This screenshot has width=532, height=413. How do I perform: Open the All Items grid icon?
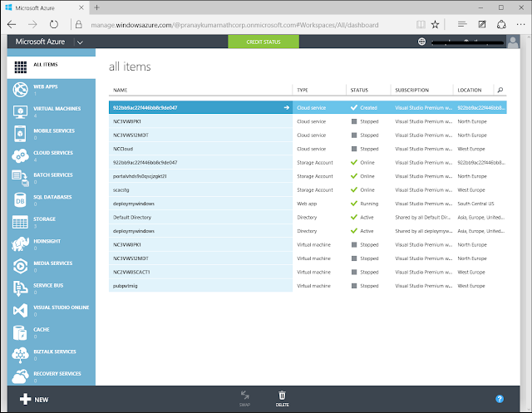(x=20, y=67)
